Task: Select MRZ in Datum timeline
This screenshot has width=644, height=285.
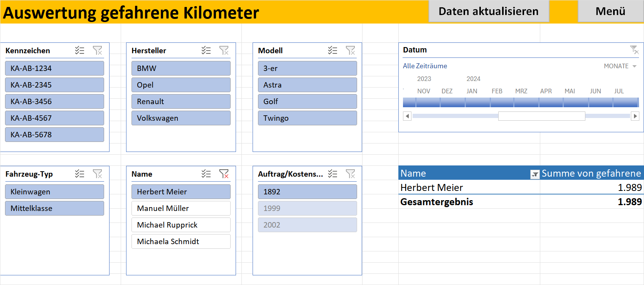Action: (526, 102)
